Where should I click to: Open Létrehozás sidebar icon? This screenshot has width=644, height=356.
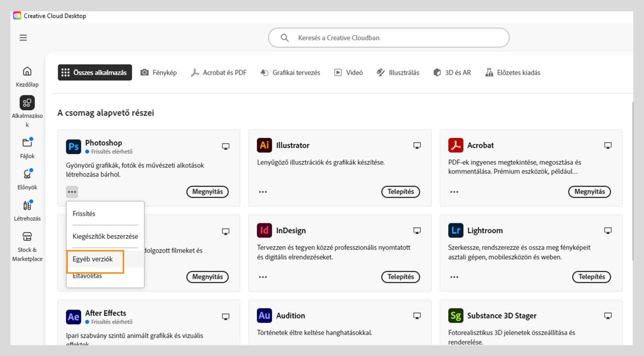pos(27,205)
